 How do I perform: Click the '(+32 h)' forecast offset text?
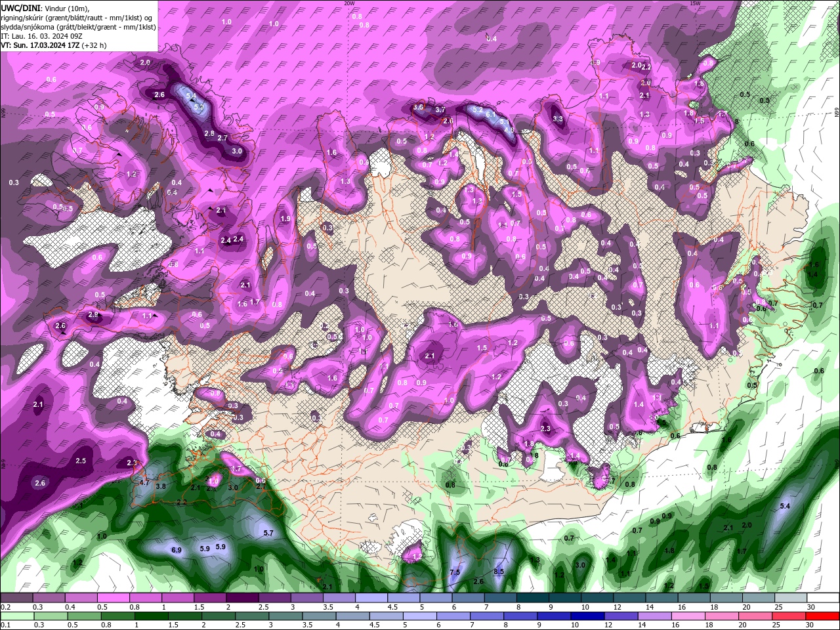(x=94, y=45)
